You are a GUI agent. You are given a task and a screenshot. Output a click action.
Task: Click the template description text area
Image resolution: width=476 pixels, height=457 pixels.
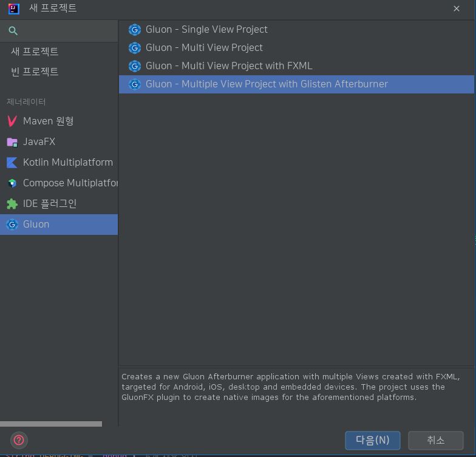(x=296, y=396)
